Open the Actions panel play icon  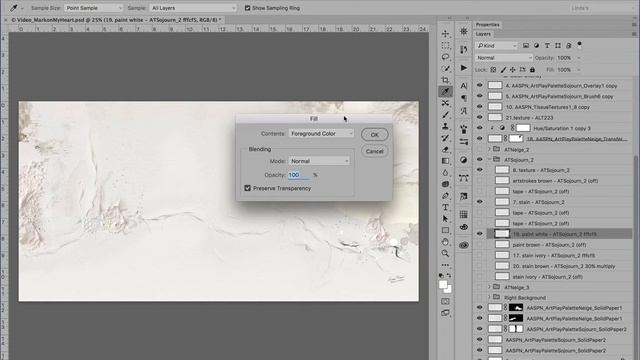464,68
